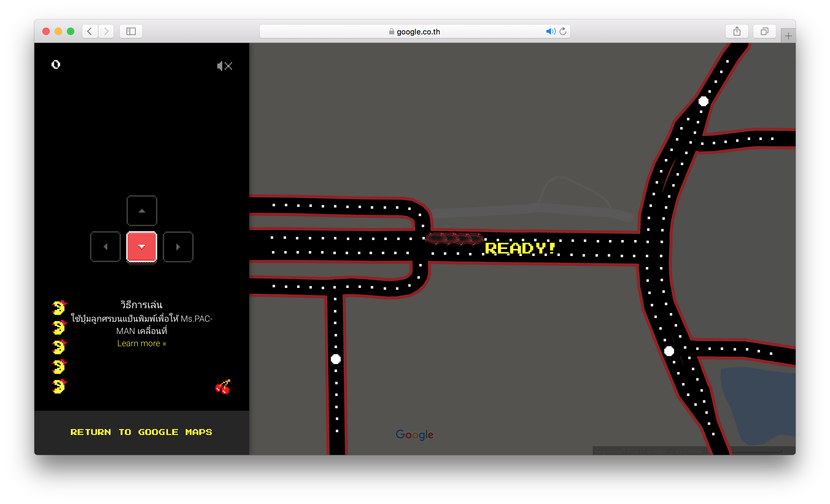Click the yellow minimize window button
Viewport: 830px width, 504px height.
click(58, 31)
